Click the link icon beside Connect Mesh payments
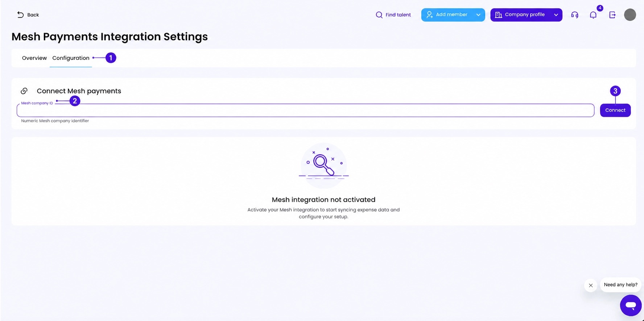The width and height of the screenshot is (644, 321). 24,91
